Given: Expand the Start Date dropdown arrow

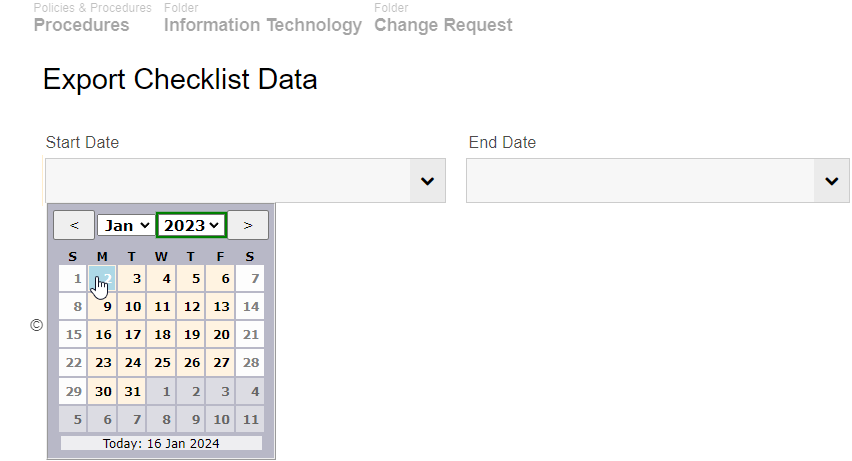Looking at the screenshot, I should (427, 181).
